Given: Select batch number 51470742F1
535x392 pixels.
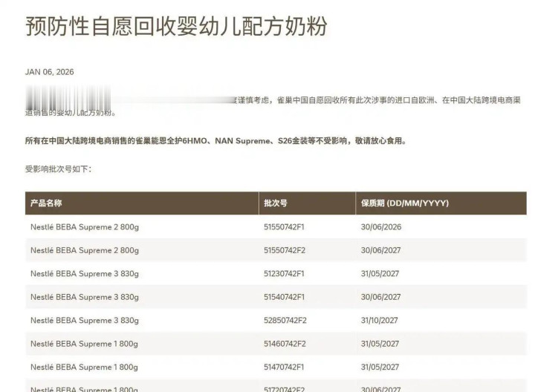Looking at the screenshot, I should [284, 367].
